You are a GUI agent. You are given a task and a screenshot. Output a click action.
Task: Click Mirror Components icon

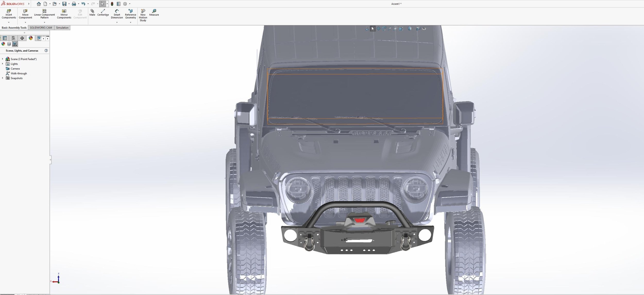pos(64,11)
